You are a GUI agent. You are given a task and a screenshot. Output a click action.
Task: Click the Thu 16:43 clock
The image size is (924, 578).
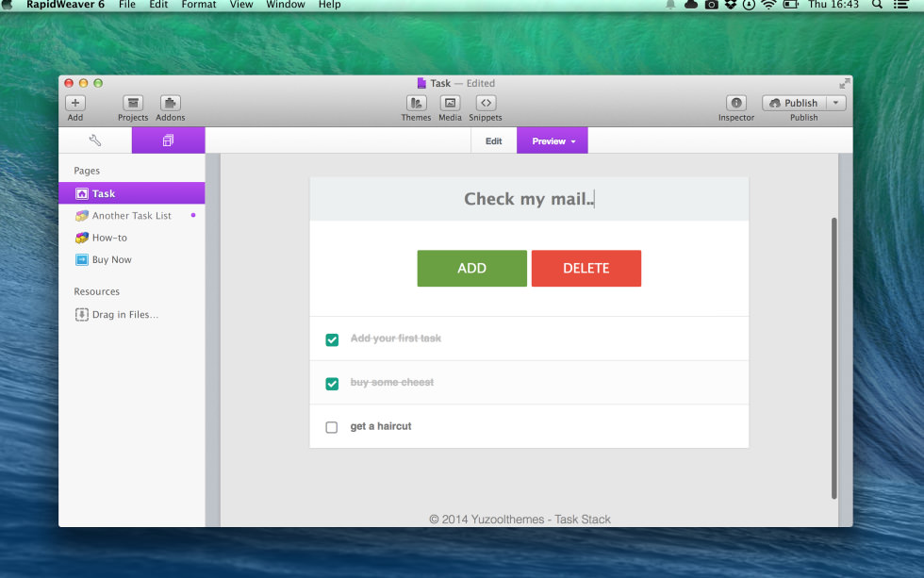coord(833,5)
